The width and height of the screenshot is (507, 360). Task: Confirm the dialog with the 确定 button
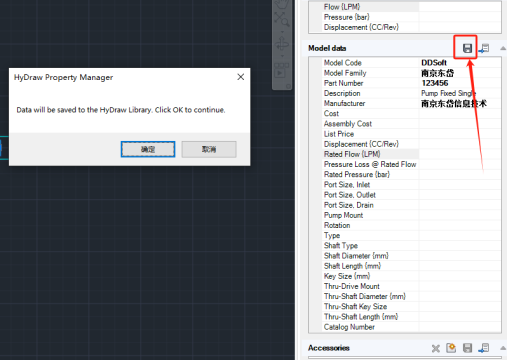click(148, 149)
